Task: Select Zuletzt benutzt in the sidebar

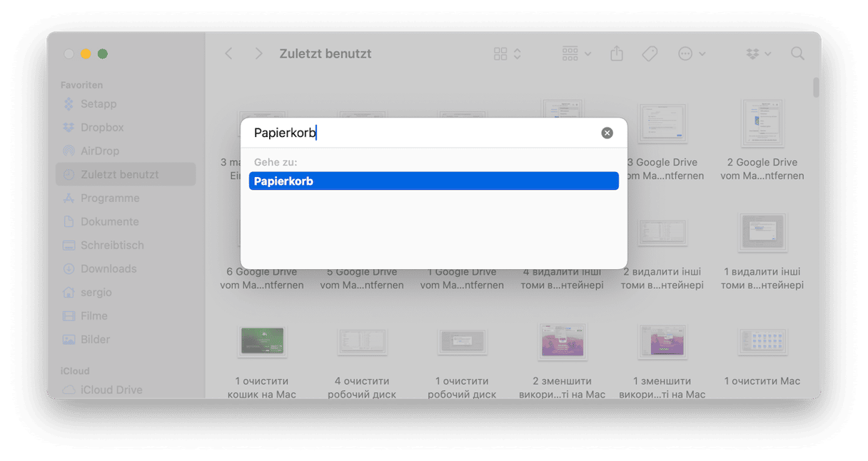Action: (x=119, y=175)
